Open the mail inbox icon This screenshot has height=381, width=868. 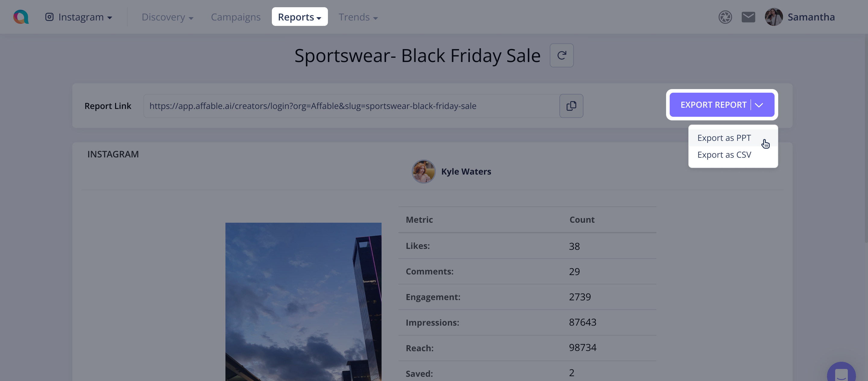(748, 17)
